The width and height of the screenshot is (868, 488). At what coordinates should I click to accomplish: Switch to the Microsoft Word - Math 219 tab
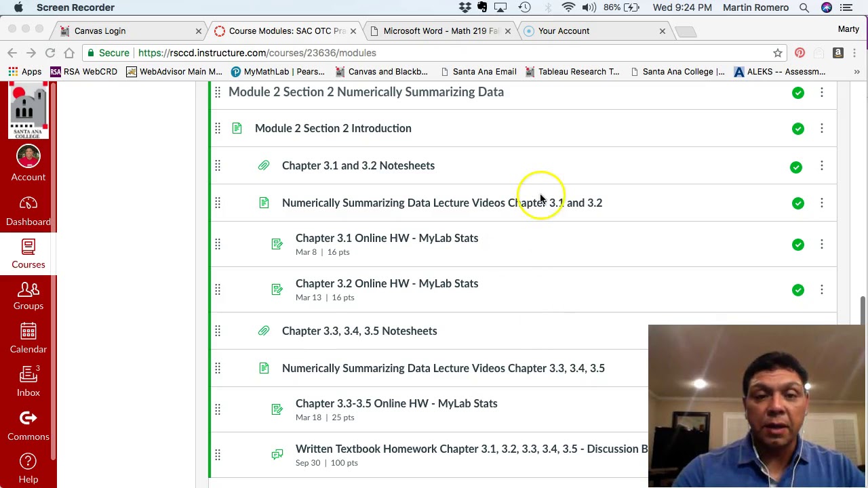coord(441,30)
